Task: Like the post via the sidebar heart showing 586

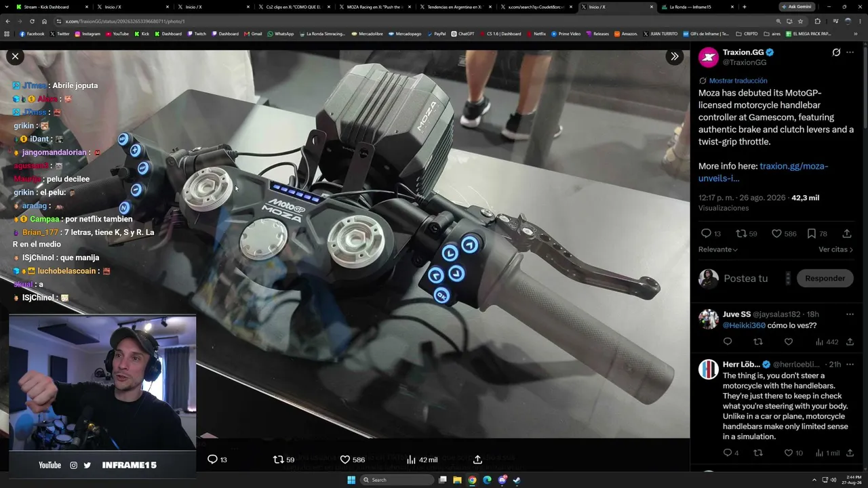Action: tap(783, 233)
